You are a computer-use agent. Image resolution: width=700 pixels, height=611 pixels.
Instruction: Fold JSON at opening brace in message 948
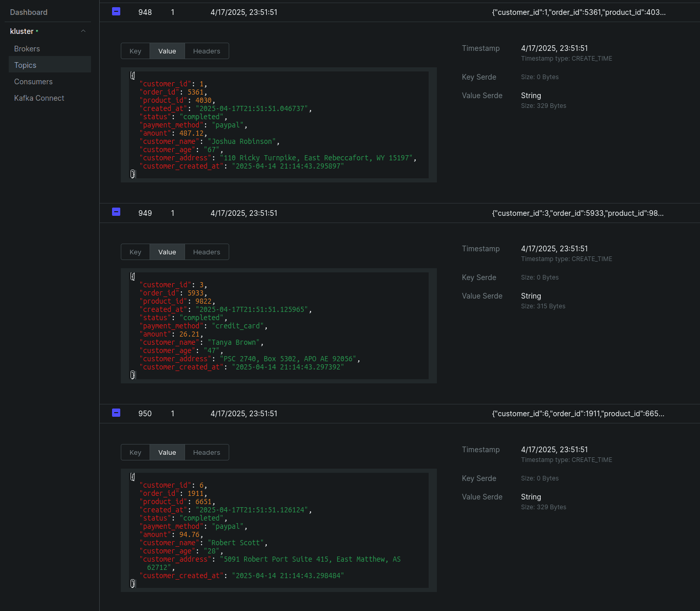133,76
